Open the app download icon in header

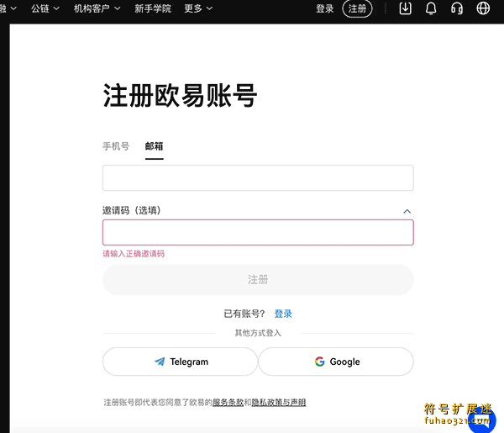tap(406, 8)
